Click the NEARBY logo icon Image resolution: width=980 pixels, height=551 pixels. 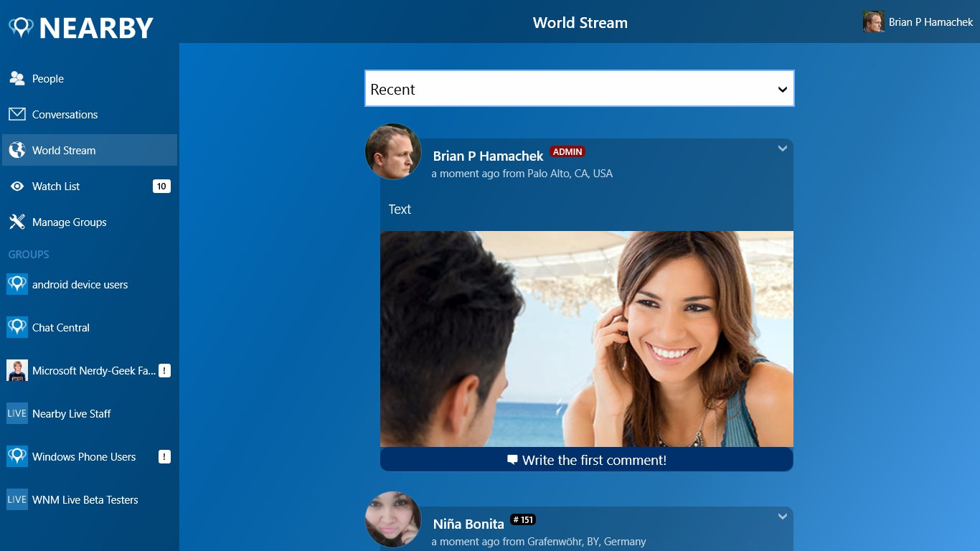(x=22, y=27)
